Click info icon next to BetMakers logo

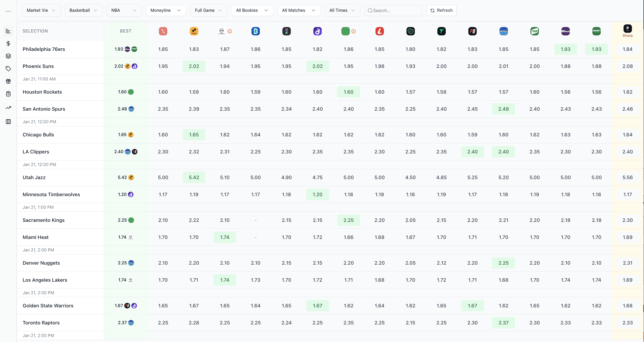230,31
